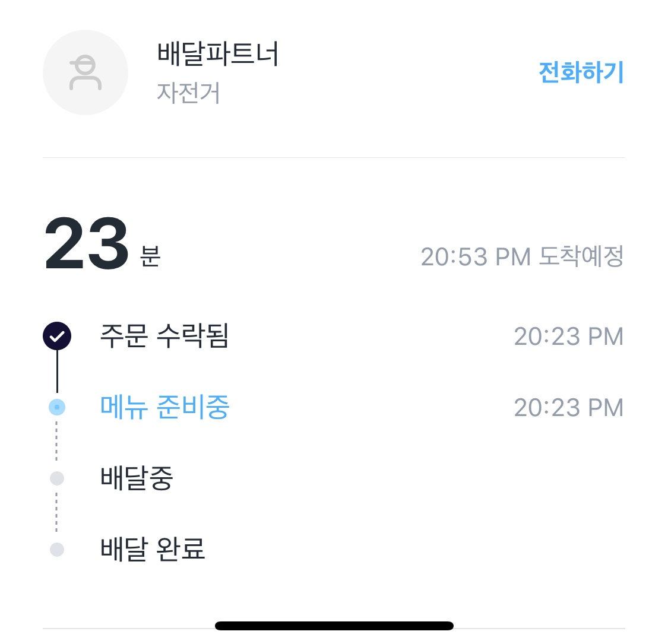Tap the dotted line below 메뉴 준비중 marker
This screenshot has height=644, width=668.
tap(57, 442)
